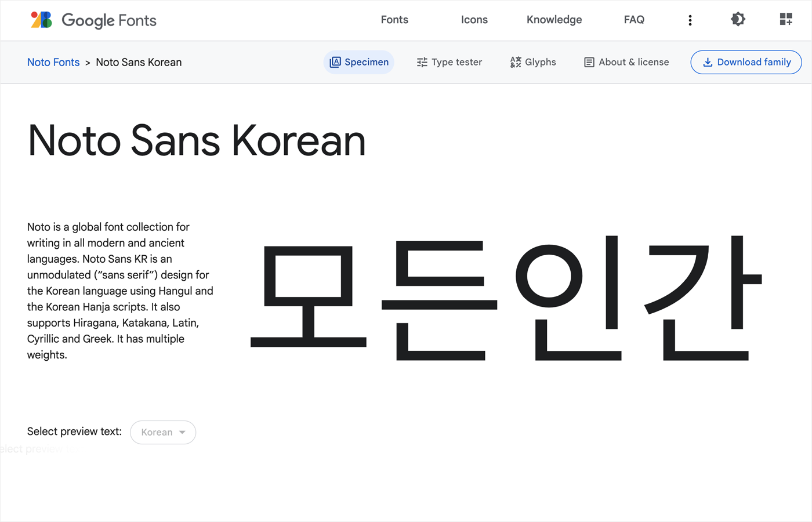
Task: Switch to the Glyphs tab
Action: (x=533, y=62)
